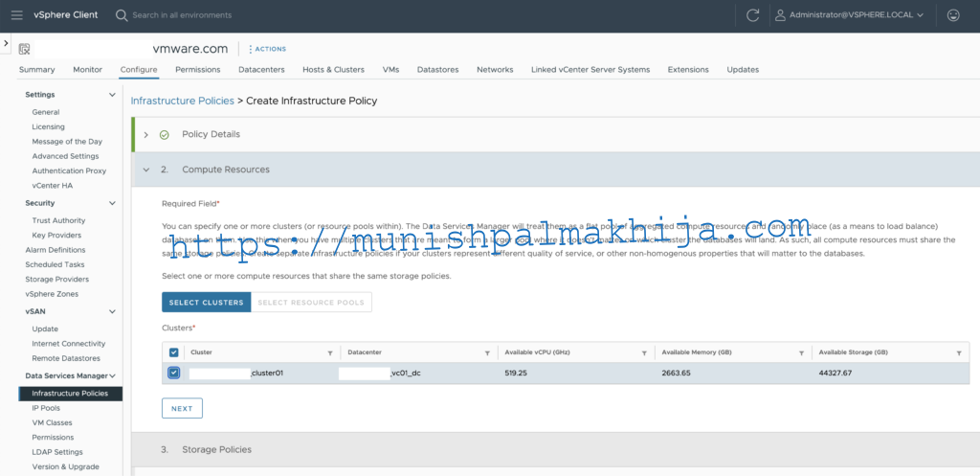Filter the Available Memory column

coord(801,353)
